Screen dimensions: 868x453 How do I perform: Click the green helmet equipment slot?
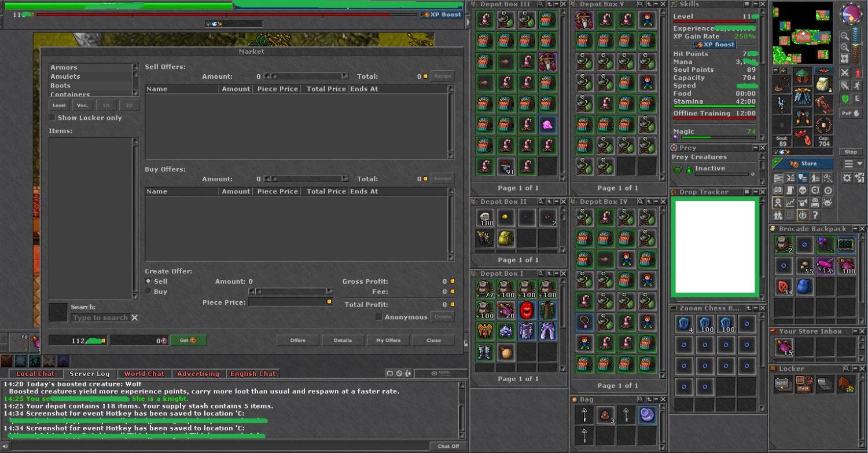(803, 76)
